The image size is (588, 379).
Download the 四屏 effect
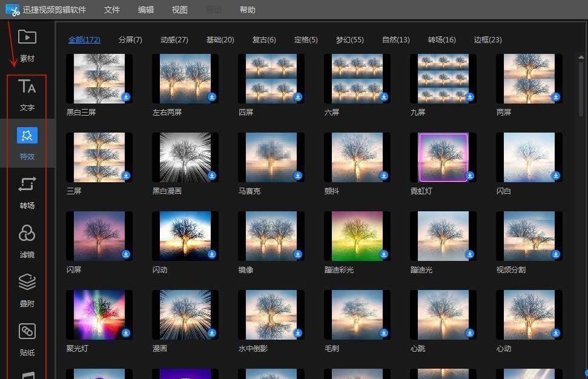pyautogui.click(x=298, y=97)
